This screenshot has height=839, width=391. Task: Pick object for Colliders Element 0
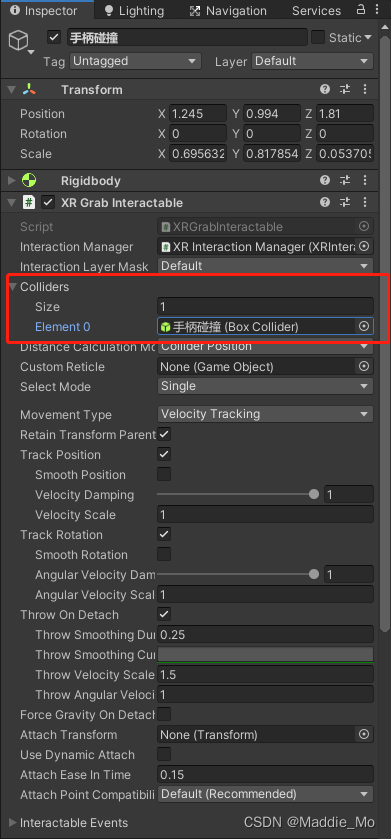click(364, 326)
